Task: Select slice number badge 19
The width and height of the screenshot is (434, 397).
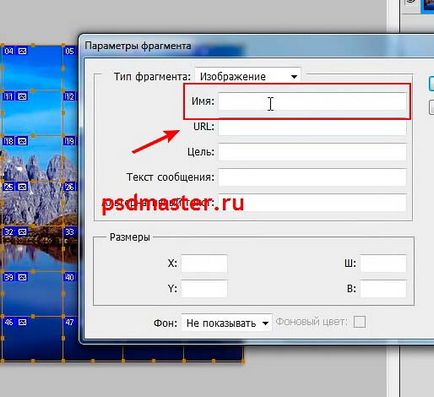Action: coord(69,141)
